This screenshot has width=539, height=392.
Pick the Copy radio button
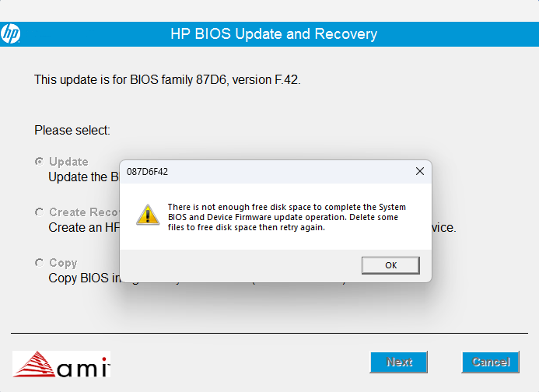coord(39,263)
